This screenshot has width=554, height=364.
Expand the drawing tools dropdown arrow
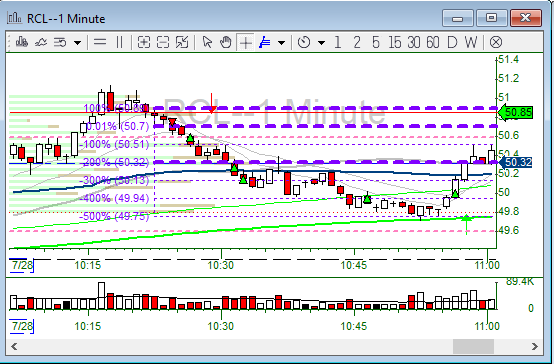(281, 43)
